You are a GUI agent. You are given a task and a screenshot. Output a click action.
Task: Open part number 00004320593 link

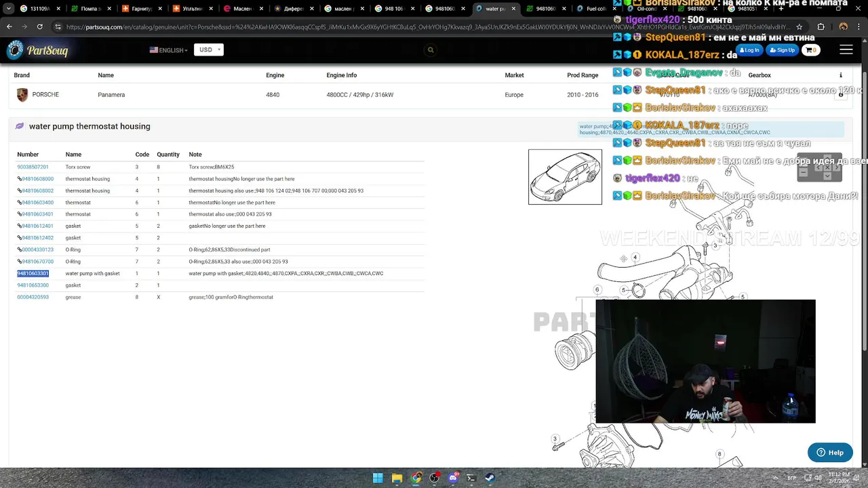33,297
